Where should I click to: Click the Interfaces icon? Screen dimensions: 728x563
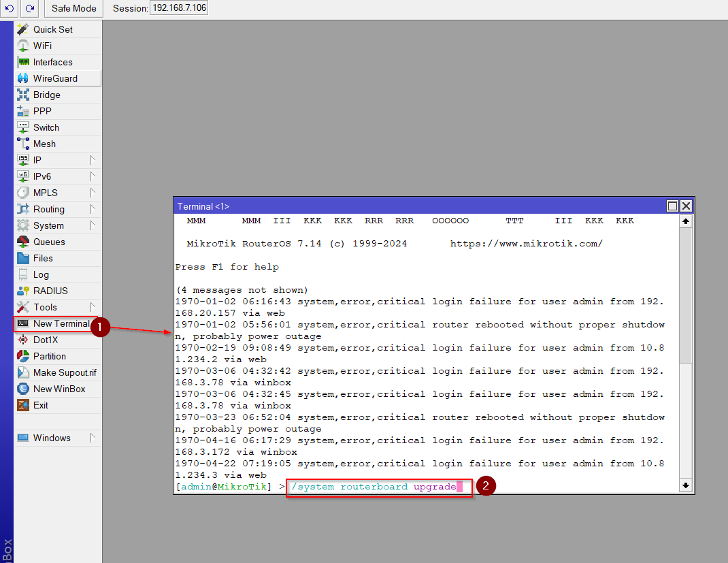coord(22,62)
